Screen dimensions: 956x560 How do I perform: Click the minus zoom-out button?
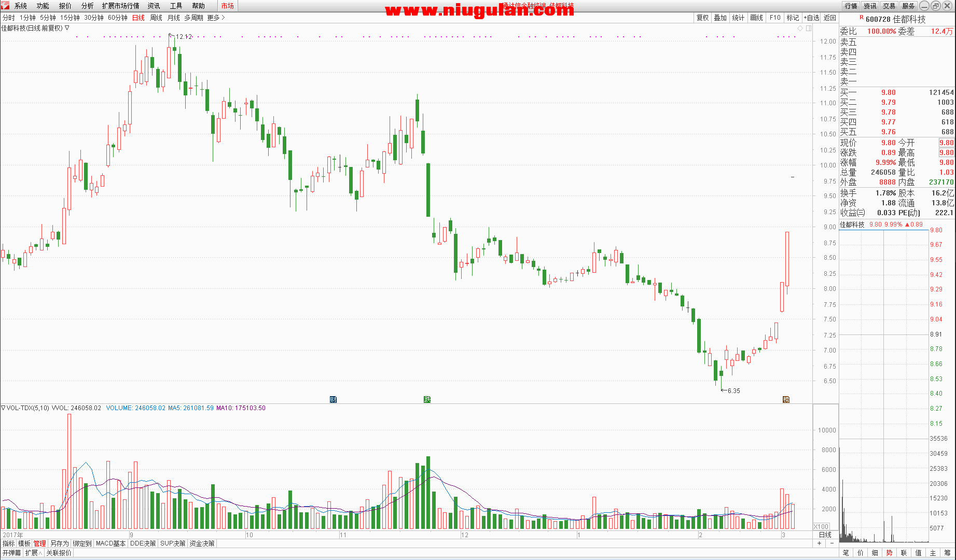point(832,543)
